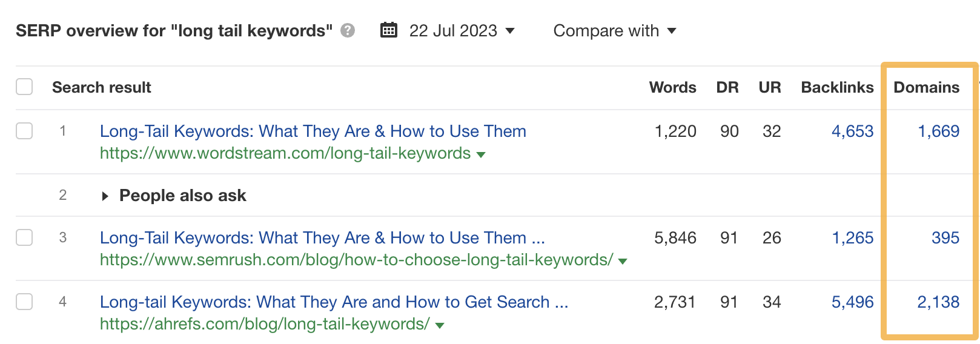Sort by the Backlinks column header

click(837, 87)
